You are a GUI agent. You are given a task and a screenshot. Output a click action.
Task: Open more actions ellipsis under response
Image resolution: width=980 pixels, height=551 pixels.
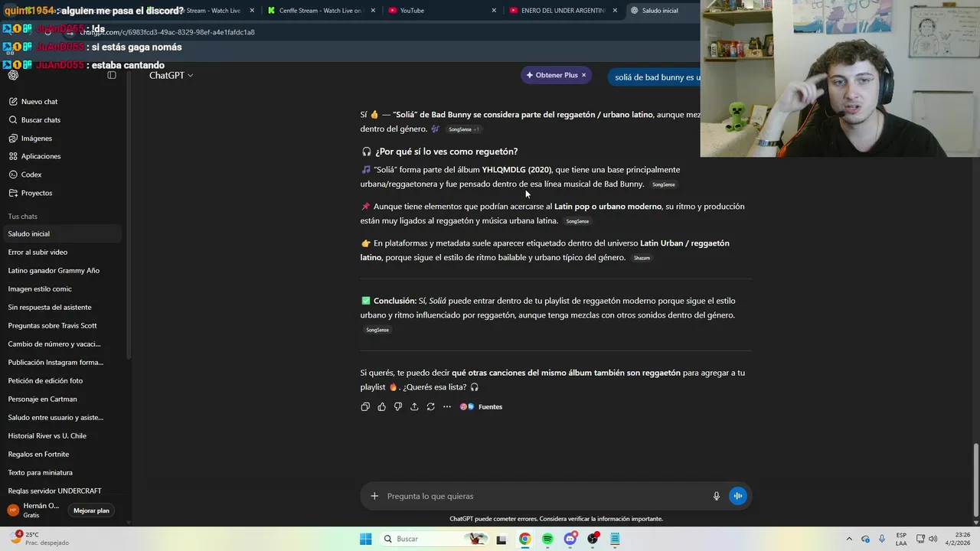[447, 406]
